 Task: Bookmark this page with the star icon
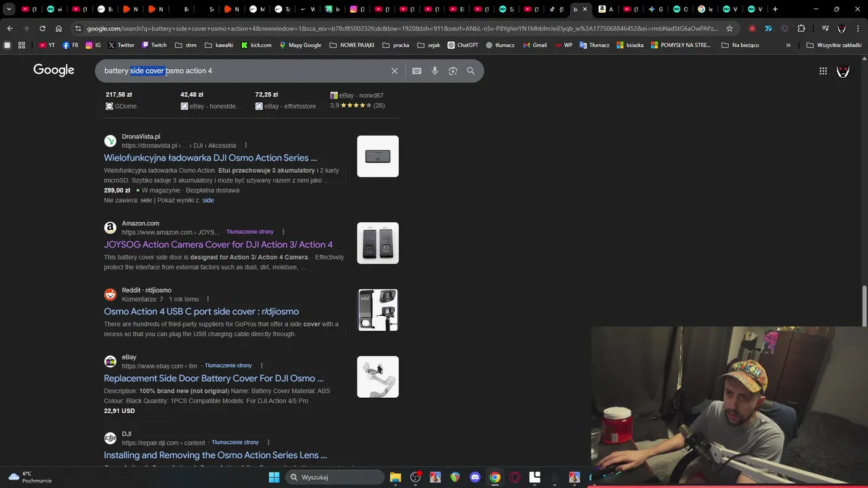(730, 28)
